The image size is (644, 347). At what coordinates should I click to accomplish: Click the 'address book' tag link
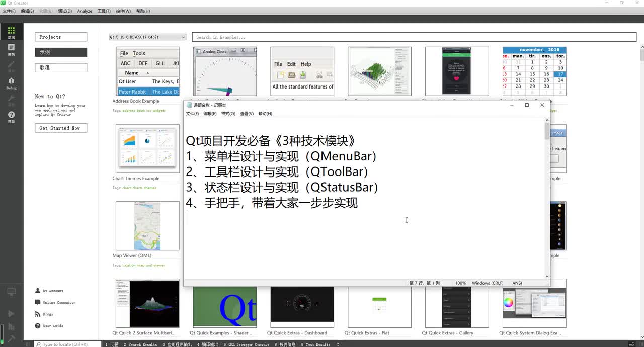pyautogui.click(x=133, y=110)
